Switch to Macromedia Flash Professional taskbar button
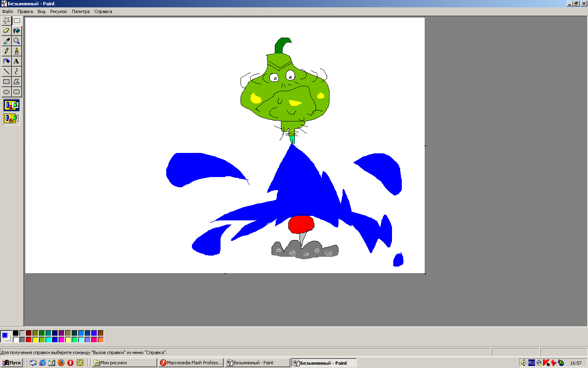 click(191, 363)
